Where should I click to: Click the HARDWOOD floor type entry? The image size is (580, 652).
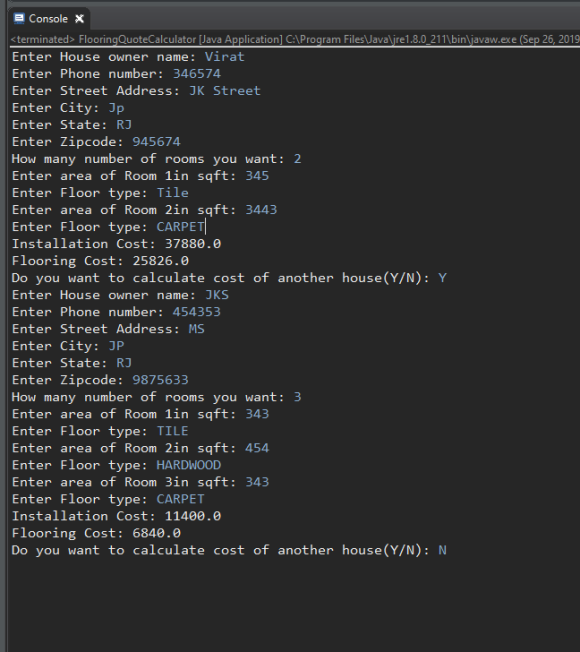coord(189,465)
